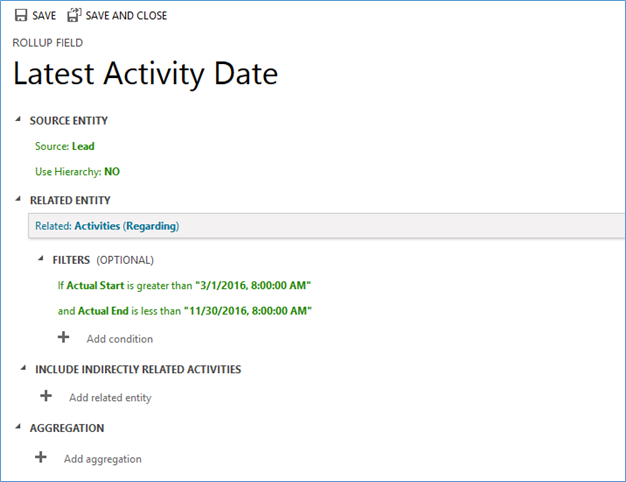Image resolution: width=626 pixels, height=482 pixels.
Task: Click the Save and Close icon
Action: [74, 15]
